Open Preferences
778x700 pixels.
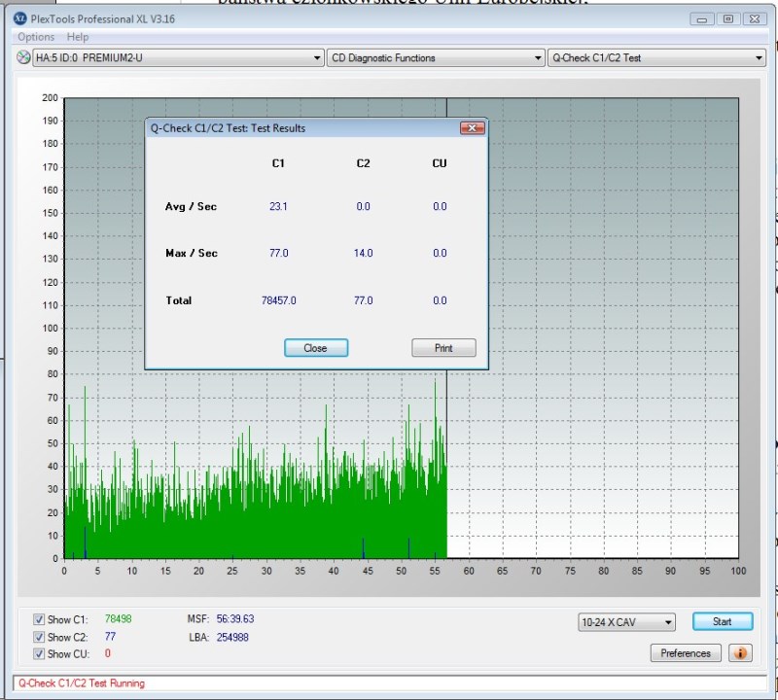[x=686, y=653]
